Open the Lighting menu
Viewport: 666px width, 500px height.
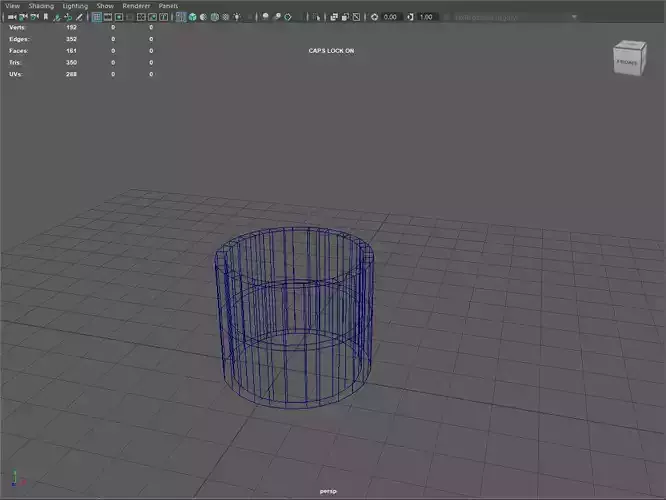click(75, 6)
